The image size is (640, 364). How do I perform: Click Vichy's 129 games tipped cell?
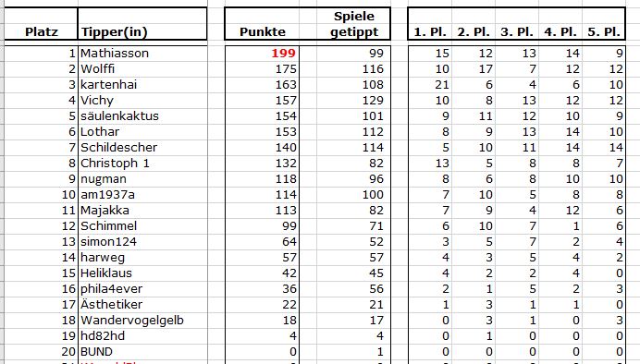(354, 101)
